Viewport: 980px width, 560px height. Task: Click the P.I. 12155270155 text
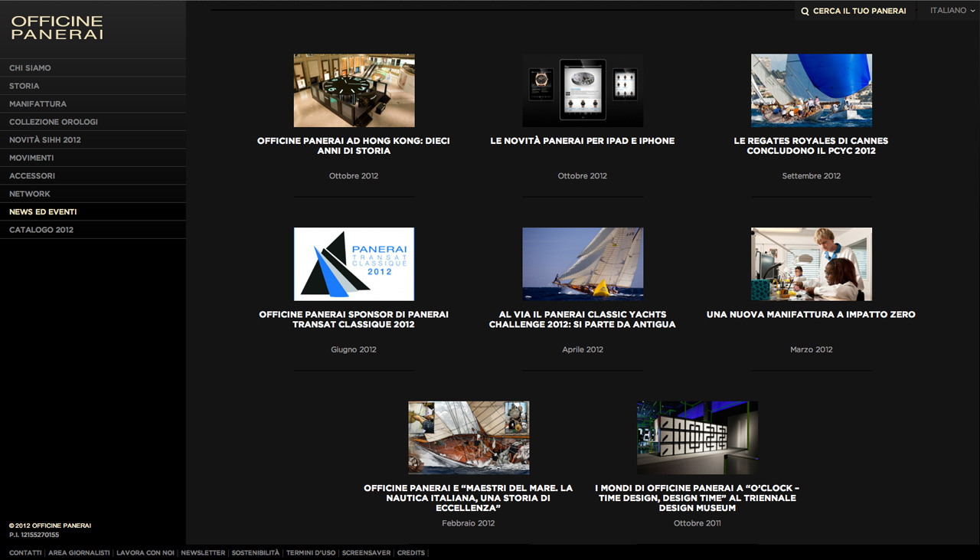[x=34, y=535]
